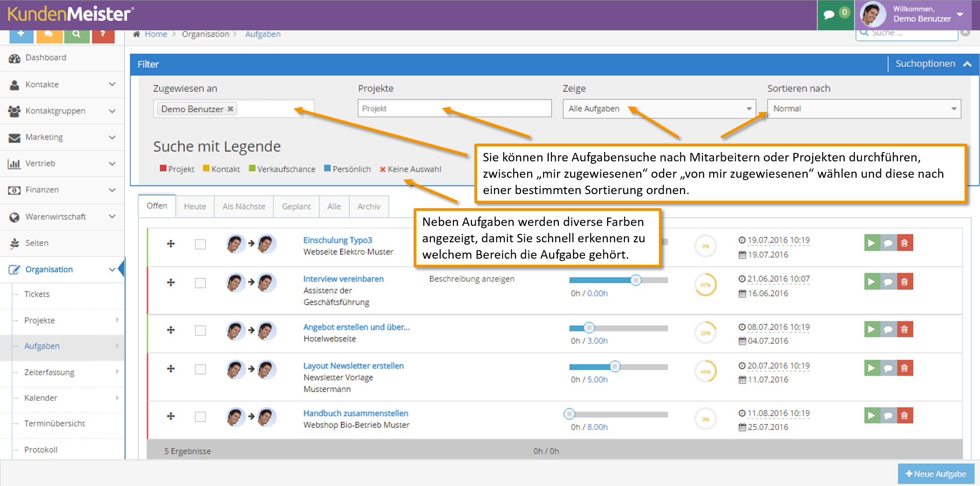The height and width of the screenshot is (486, 980).
Task: Click the Layout Newsletter progress slider handle
Action: coord(615,366)
